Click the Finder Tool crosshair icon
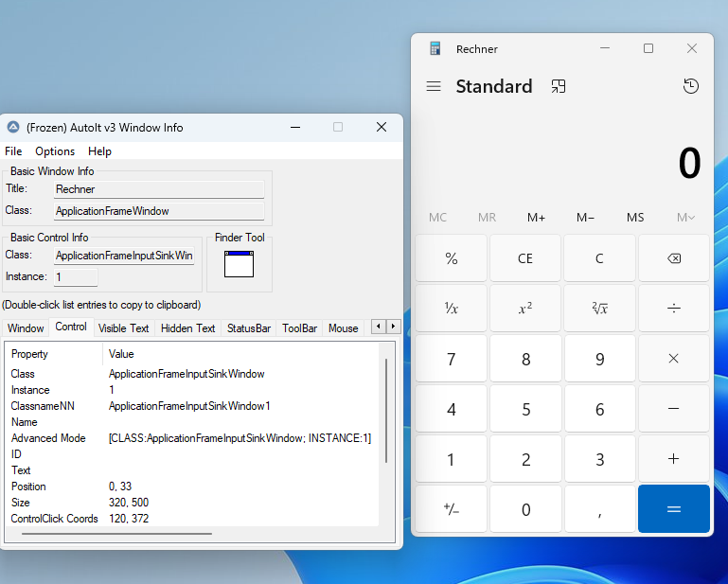 (239, 264)
